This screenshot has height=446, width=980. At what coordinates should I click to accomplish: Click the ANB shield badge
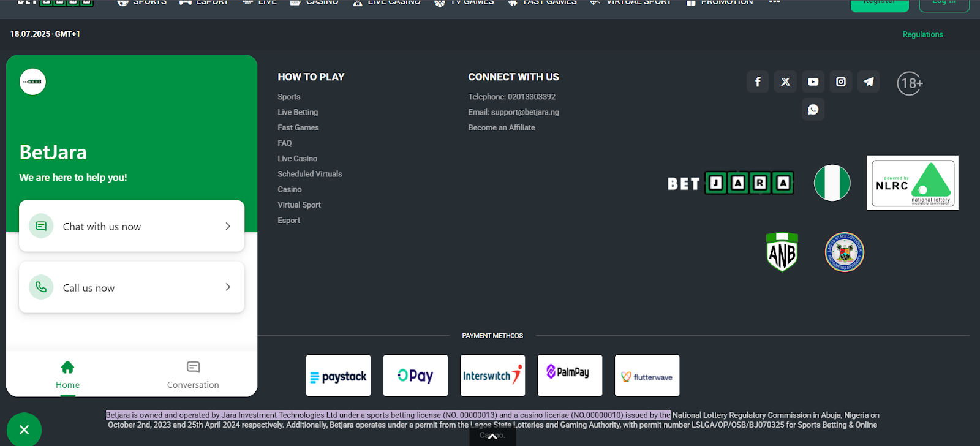[782, 252]
